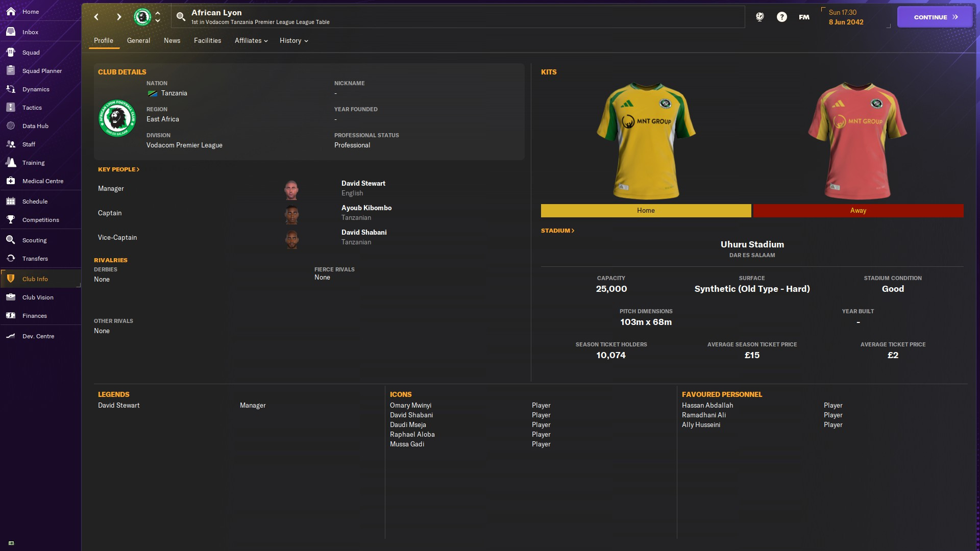Expand the History dropdown
980x551 pixels.
293,41
